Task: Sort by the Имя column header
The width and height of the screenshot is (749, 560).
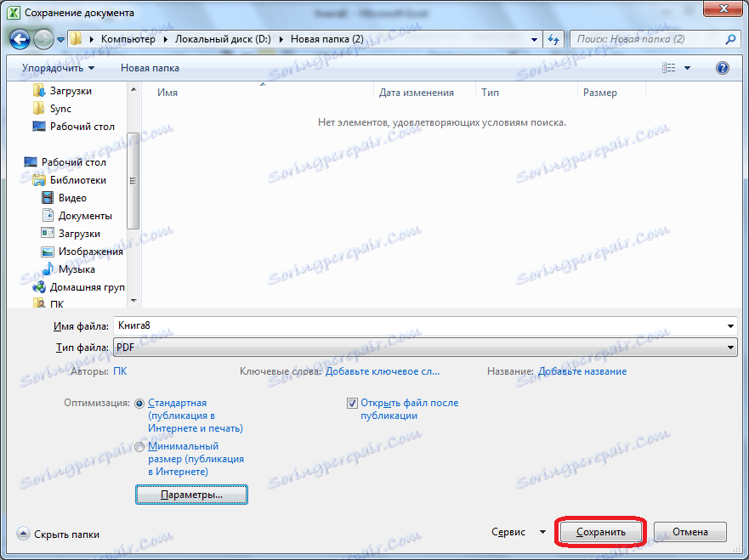Action: coord(167,93)
